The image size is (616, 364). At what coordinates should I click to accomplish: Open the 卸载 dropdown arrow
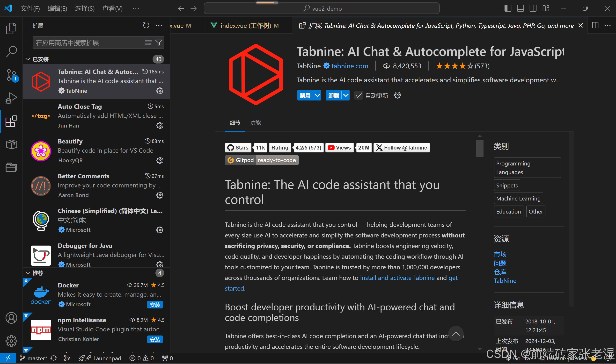coord(346,95)
